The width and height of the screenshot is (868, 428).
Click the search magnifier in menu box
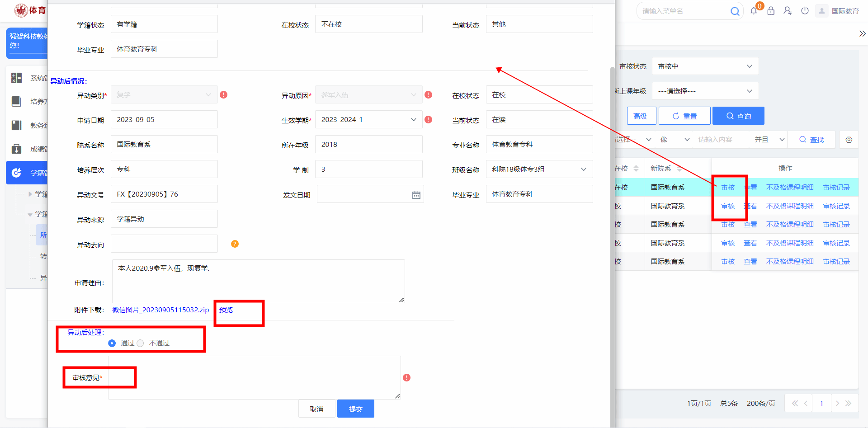735,11
